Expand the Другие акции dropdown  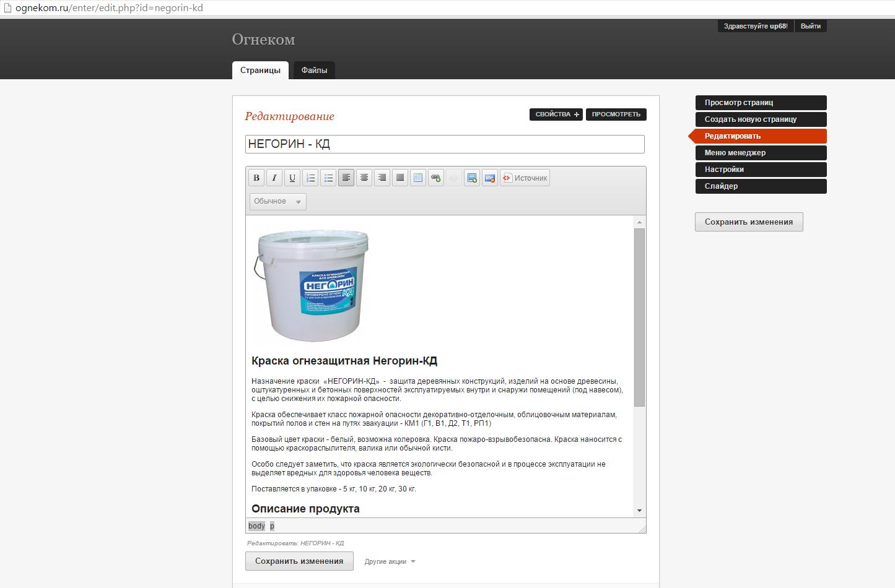point(390,561)
